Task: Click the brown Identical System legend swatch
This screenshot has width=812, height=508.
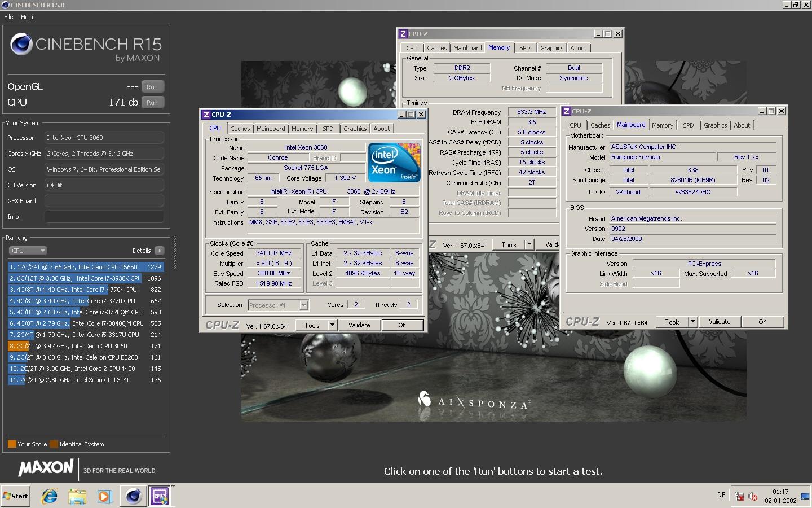Action: (54, 444)
